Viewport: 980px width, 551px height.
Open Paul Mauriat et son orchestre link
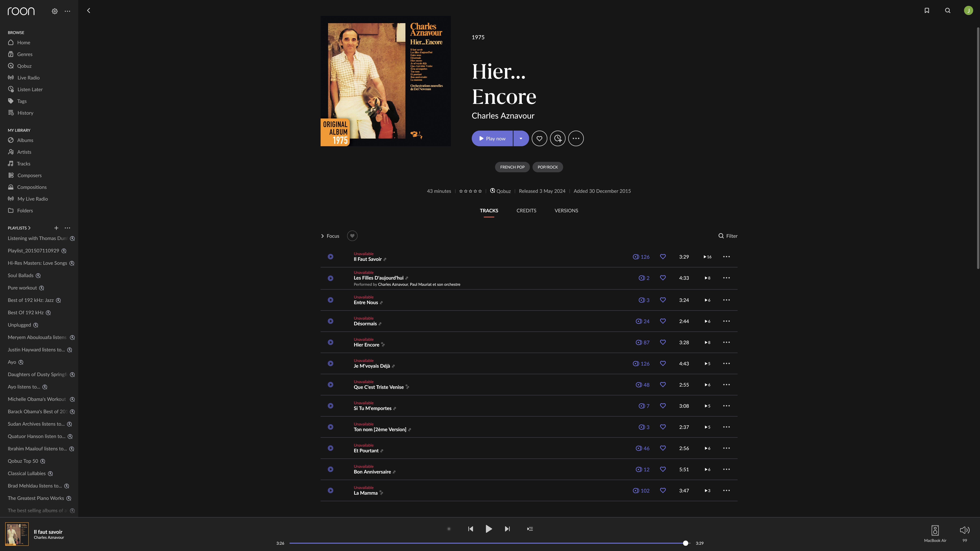click(x=435, y=284)
